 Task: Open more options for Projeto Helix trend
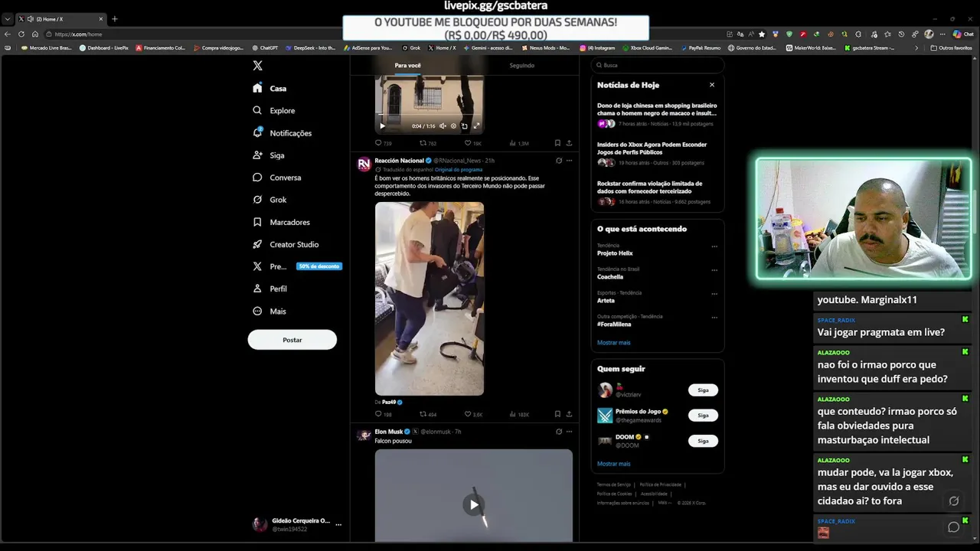(x=714, y=246)
